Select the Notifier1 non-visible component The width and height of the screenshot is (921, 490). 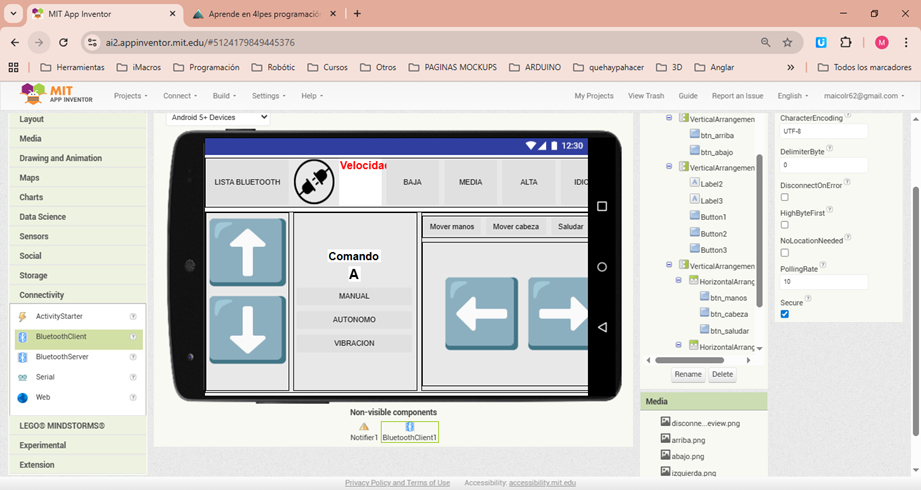click(x=364, y=432)
